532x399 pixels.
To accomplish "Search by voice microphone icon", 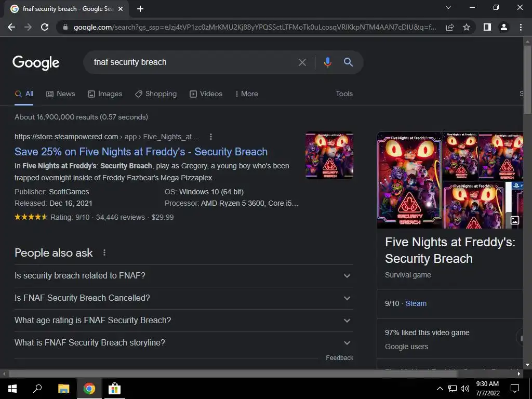I will pos(327,62).
